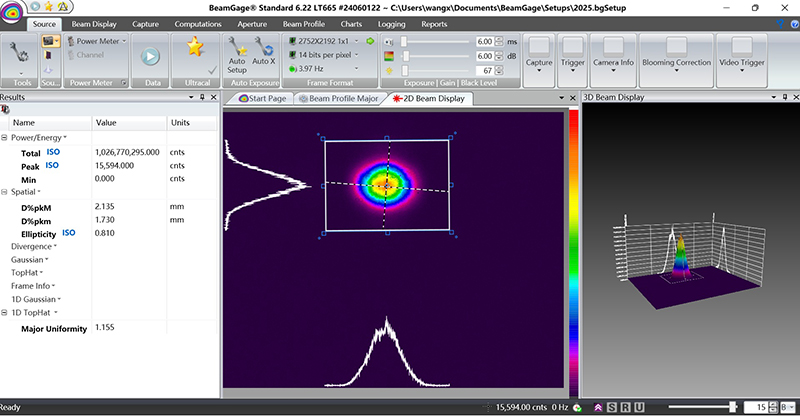Toggle the R button in status bar

coord(625,407)
